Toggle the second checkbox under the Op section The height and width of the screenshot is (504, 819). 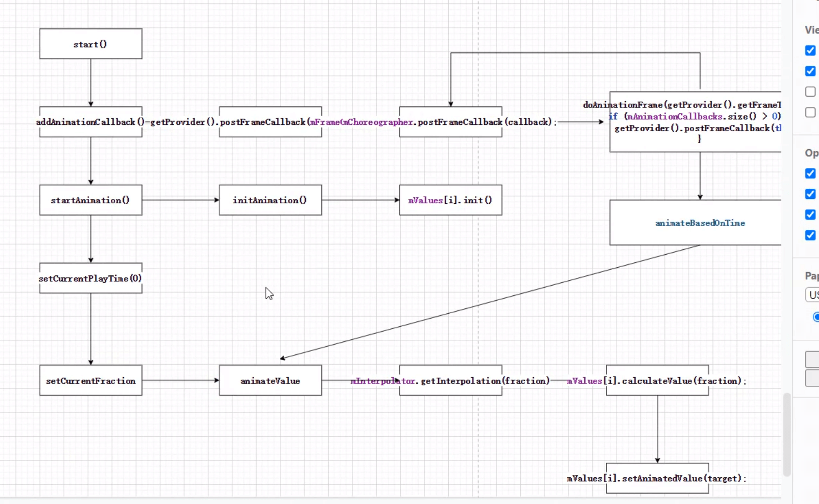click(x=810, y=194)
